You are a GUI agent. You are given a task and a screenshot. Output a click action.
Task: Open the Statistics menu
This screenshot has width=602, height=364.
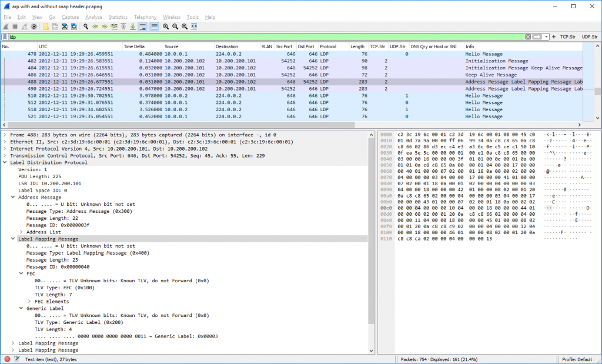coord(118,17)
